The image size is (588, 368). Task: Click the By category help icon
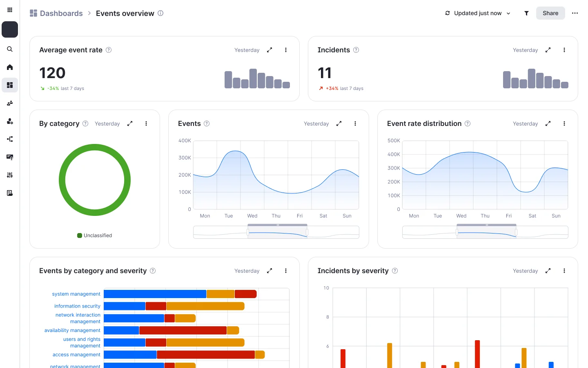[85, 123]
